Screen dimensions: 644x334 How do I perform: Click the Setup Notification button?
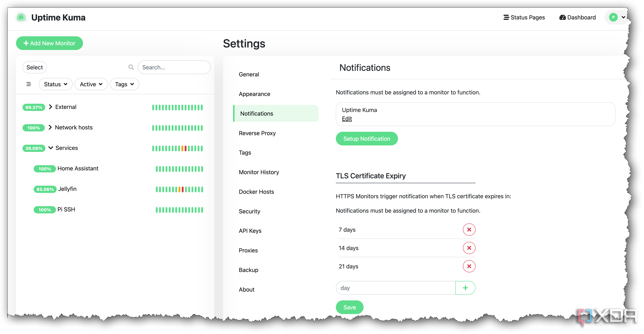click(366, 139)
